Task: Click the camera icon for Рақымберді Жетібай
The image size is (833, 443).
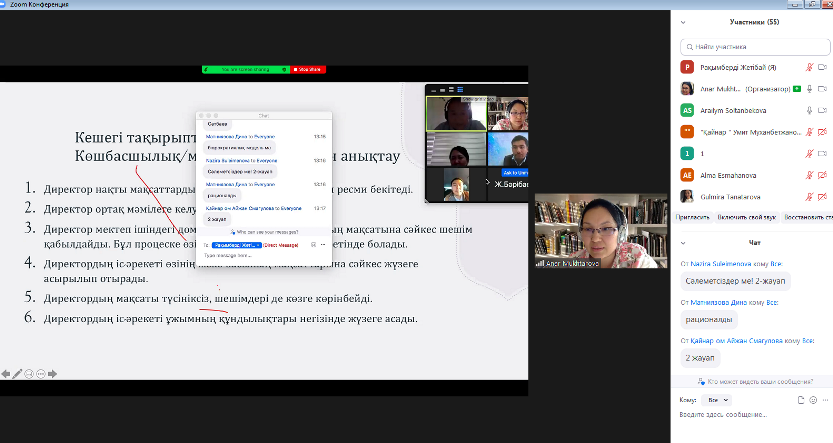Action: [823, 67]
